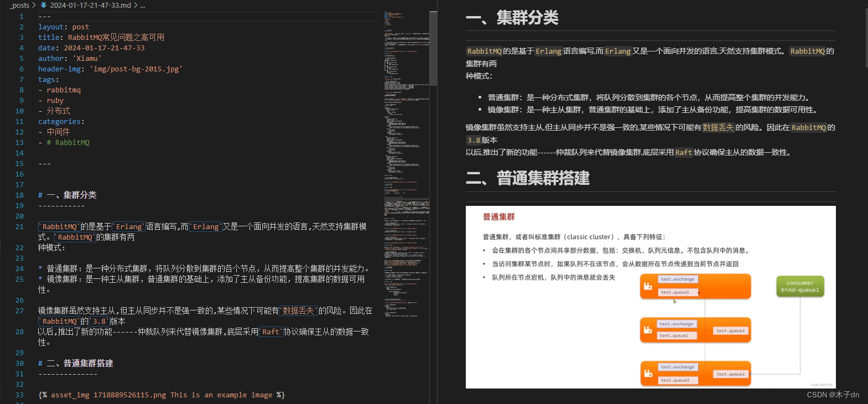The width and height of the screenshot is (868, 404).
Task: Expand the breadcrumb ellipsis symbol list
Action: (x=143, y=5)
